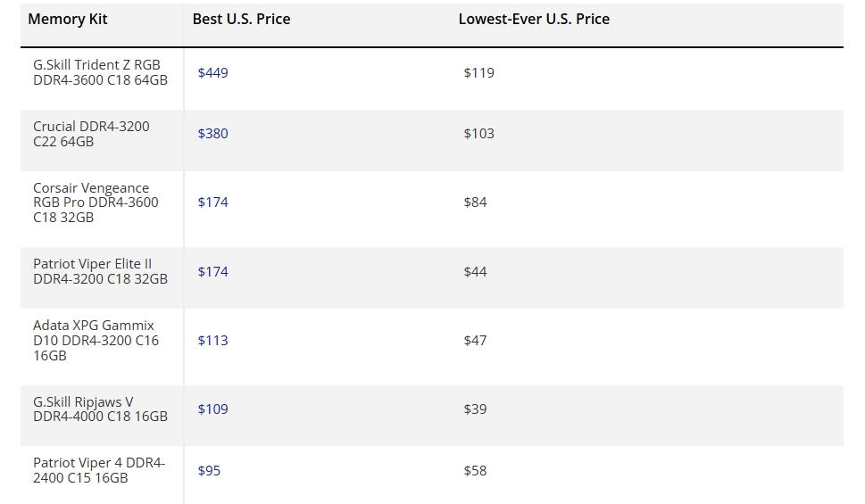
Task: Click the Patriot Viper 4 DDR4-2400 name
Action: pos(99,470)
